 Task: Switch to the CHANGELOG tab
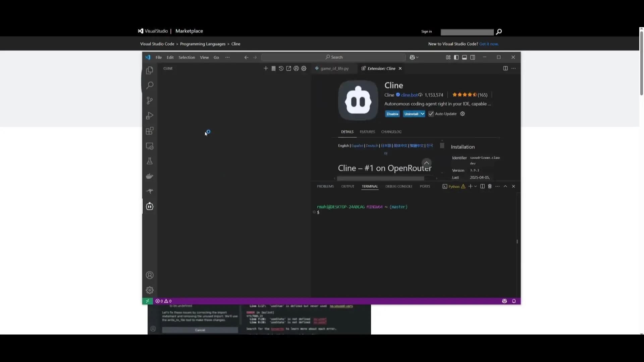(x=391, y=132)
